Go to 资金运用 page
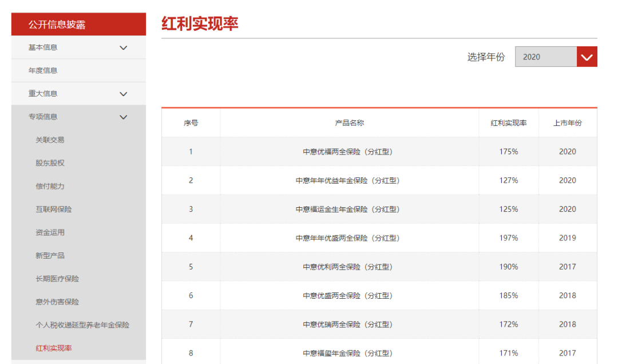Screen dimensions: 618x364 [50, 232]
